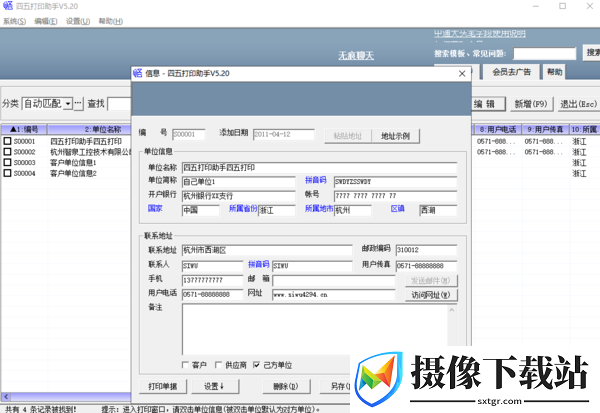The image size is (600, 413).
Task: Click the ellipsis button beside category dropdown
Action: (78, 104)
